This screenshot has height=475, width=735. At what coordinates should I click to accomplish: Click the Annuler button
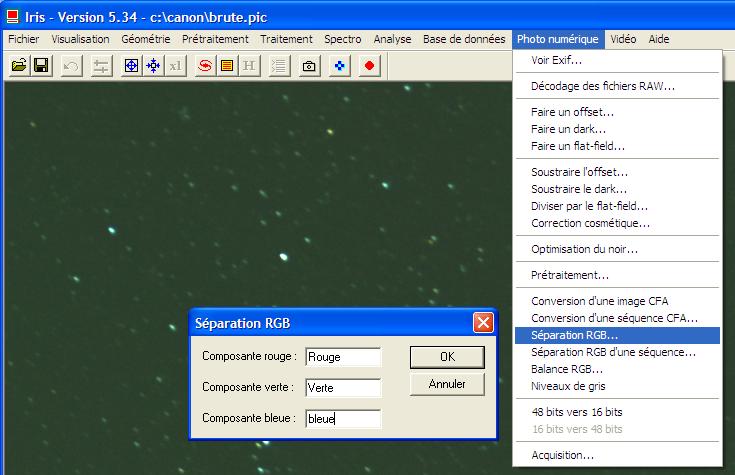click(447, 384)
